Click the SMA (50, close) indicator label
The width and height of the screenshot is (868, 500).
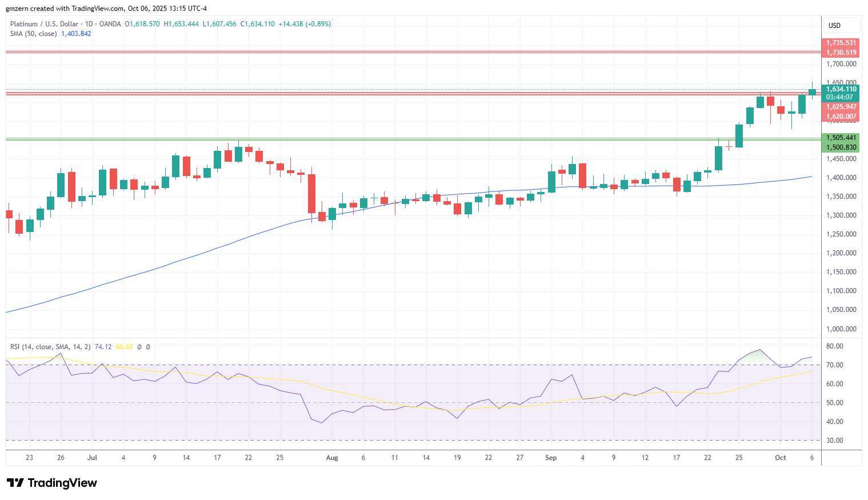pyautogui.click(x=33, y=34)
